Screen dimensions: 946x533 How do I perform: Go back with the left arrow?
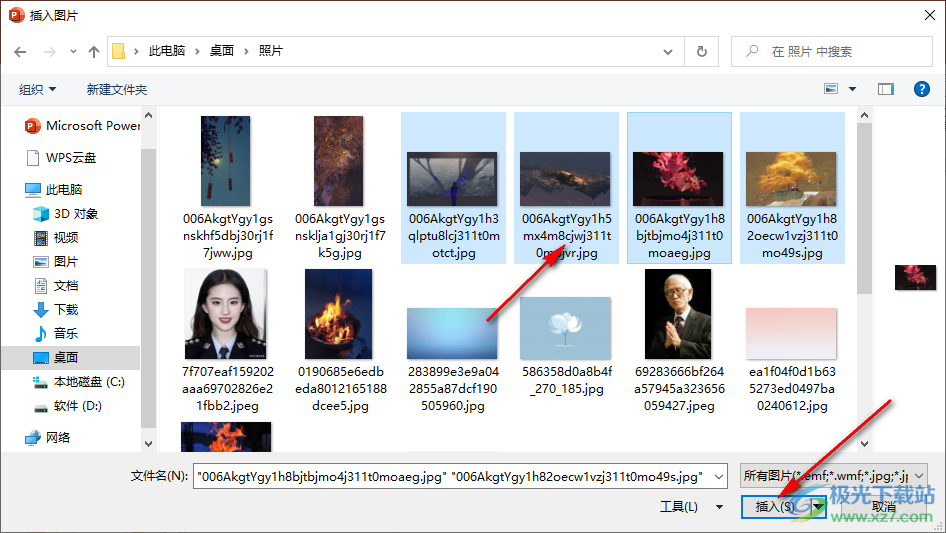(x=20, y=52)
